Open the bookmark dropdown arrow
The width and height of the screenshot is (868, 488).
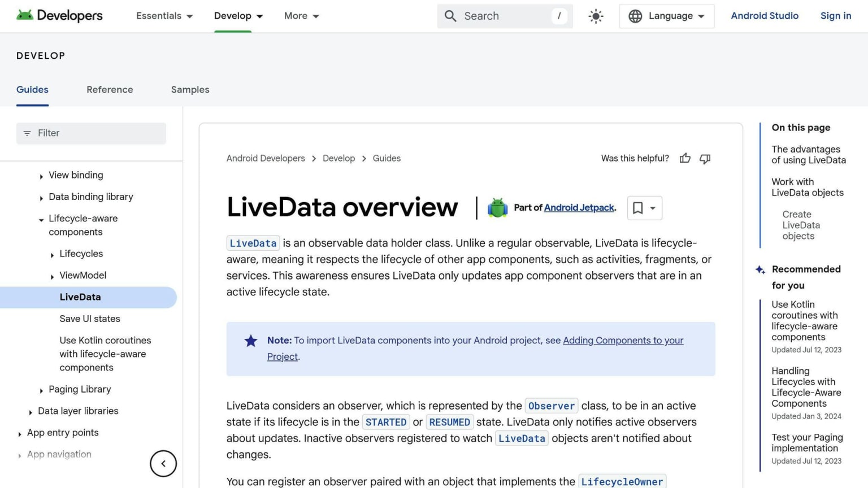pyautogui.click(x=653, y=208)
